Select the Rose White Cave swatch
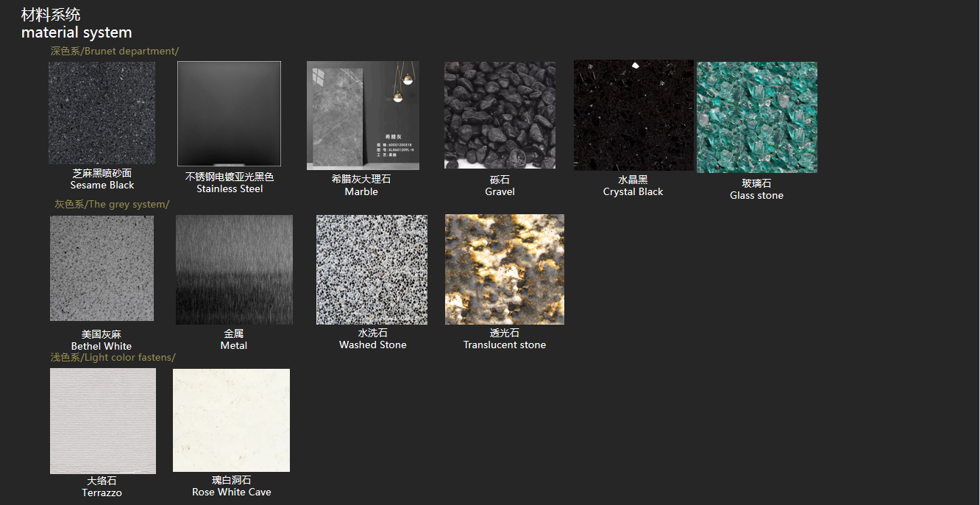This screenshot has width=980, height=505. tap(231, 420)
